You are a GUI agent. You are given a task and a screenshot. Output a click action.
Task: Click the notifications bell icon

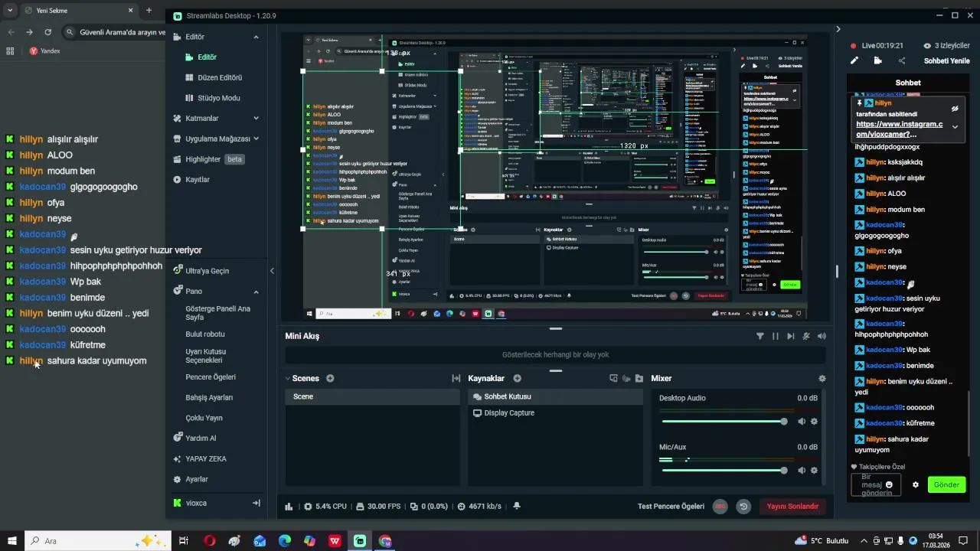click(x=517, y=506)
